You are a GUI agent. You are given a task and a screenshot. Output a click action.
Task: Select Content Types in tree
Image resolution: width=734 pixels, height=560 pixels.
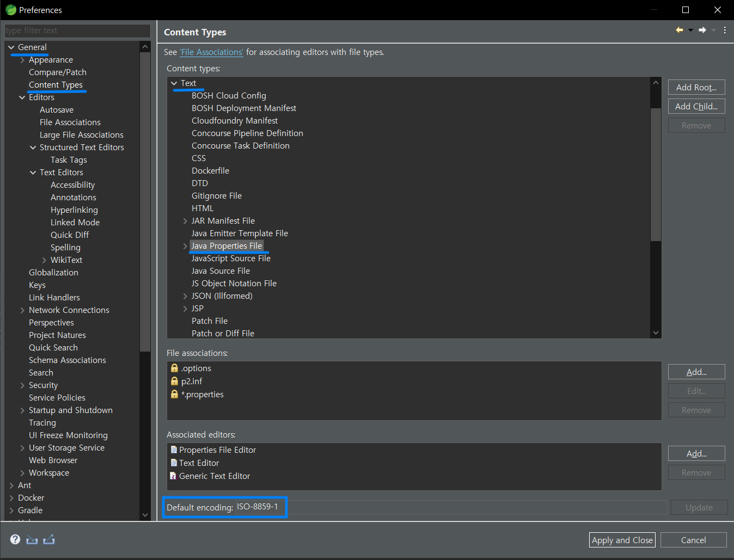tap(56, 85)
